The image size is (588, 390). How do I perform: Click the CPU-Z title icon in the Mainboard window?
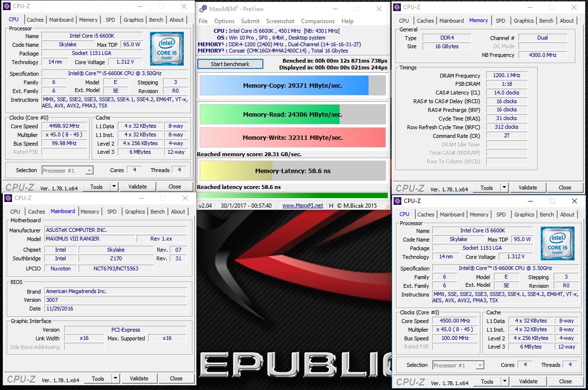(8, 198)
